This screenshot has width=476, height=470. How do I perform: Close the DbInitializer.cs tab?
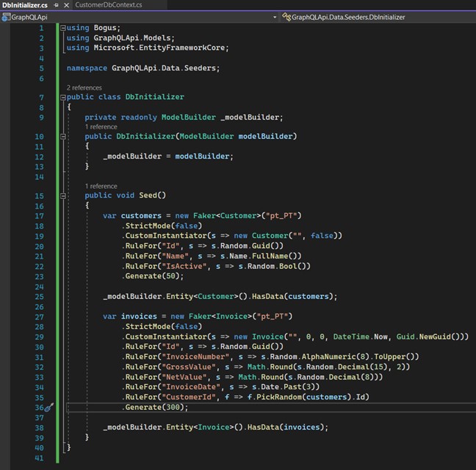66,5
